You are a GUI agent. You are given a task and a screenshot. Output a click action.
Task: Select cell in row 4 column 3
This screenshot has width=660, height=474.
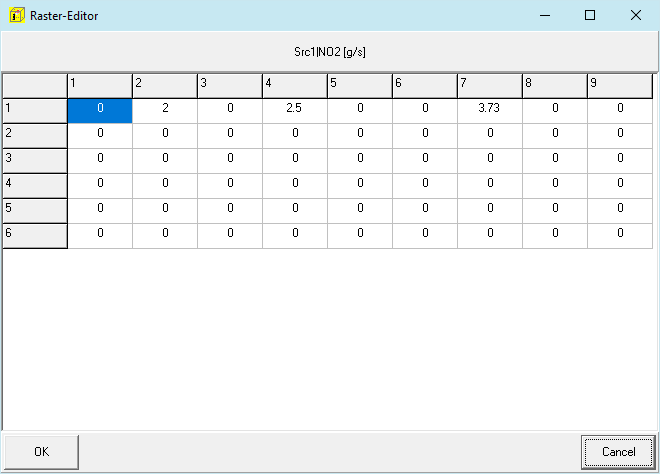pos(230,186)
